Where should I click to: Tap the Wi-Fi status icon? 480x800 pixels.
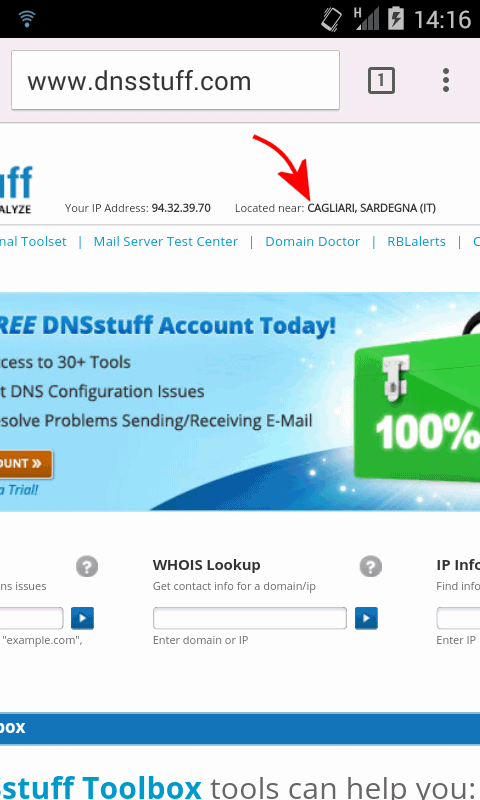pos(27,19)
